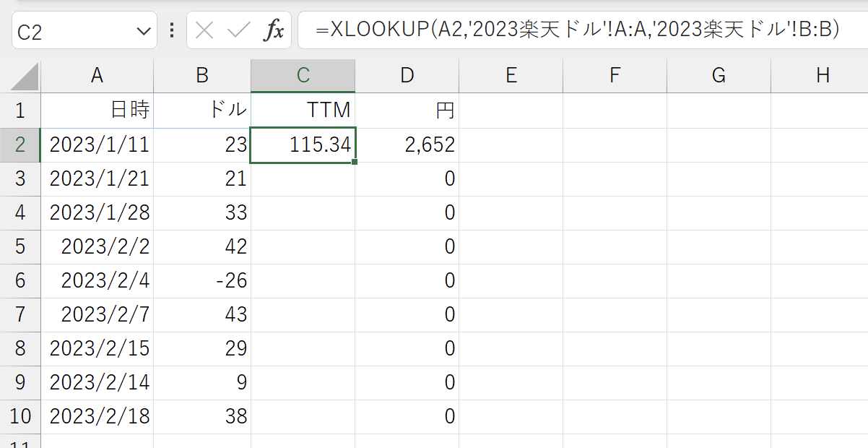Open the Insert Function fx dialog
868x448 pixels.
click(x=274, y=30)
